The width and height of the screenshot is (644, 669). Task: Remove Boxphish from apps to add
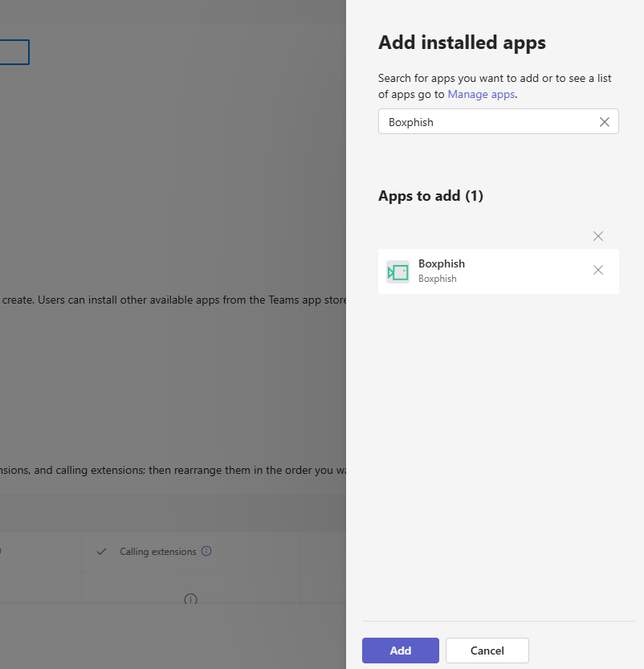598,270
